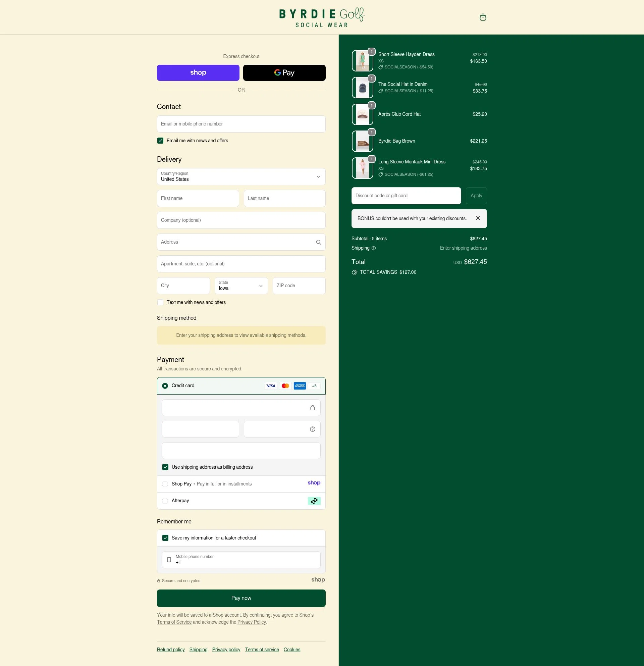
Task: Click the lock icon in the card number field
Action: pos(312,407)
